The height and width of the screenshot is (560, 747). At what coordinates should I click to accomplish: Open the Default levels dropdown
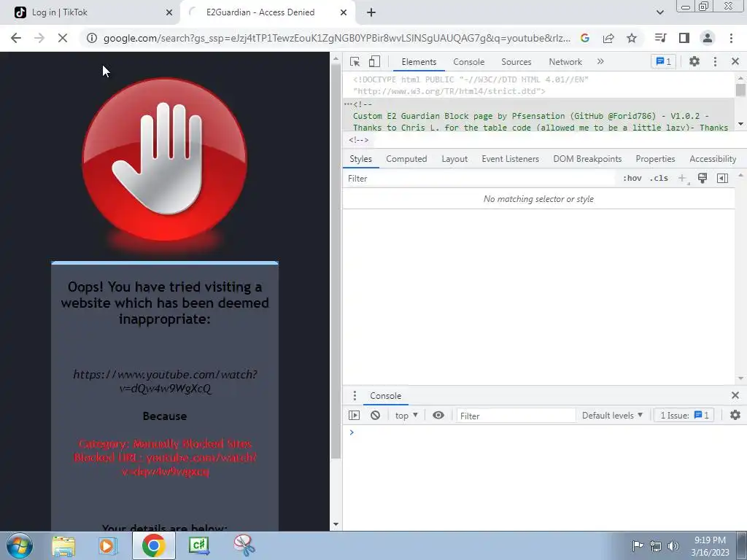tap(612, 415)
